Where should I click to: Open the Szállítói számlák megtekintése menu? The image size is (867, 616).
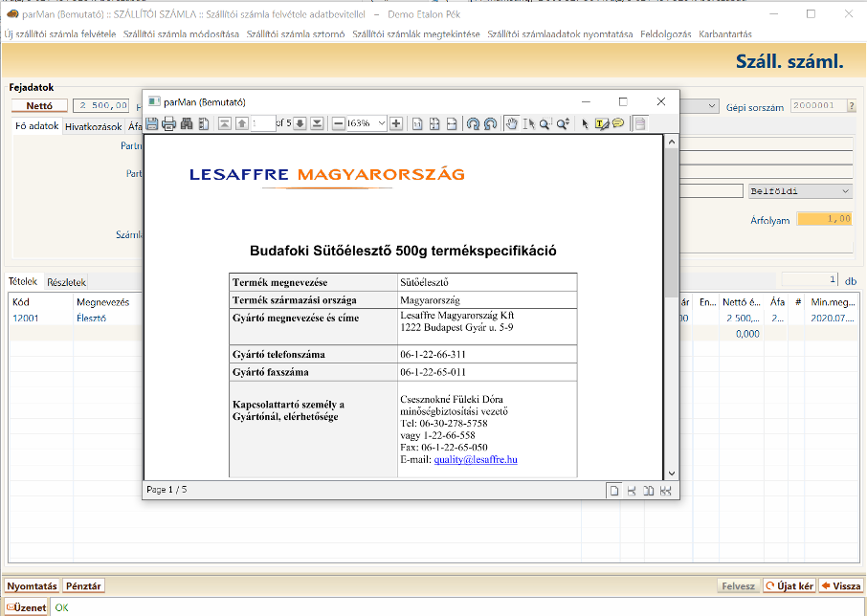pyautogui.click(x=416, y=34)
